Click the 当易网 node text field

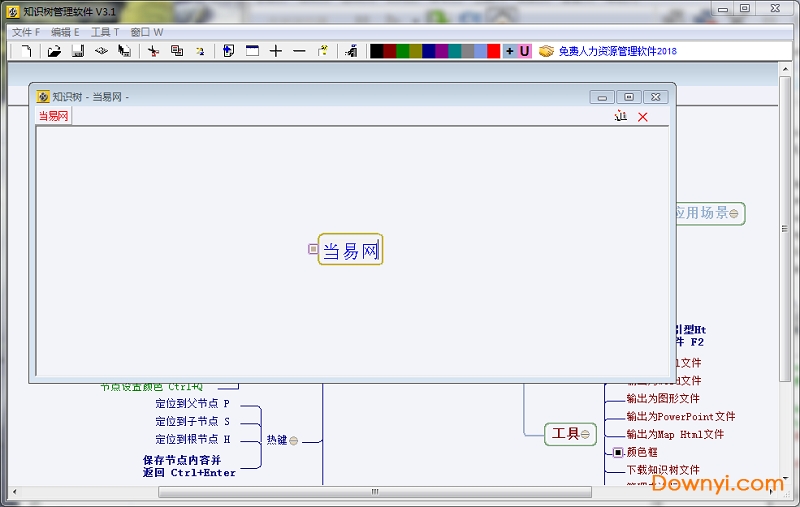(x=351, y=249)
